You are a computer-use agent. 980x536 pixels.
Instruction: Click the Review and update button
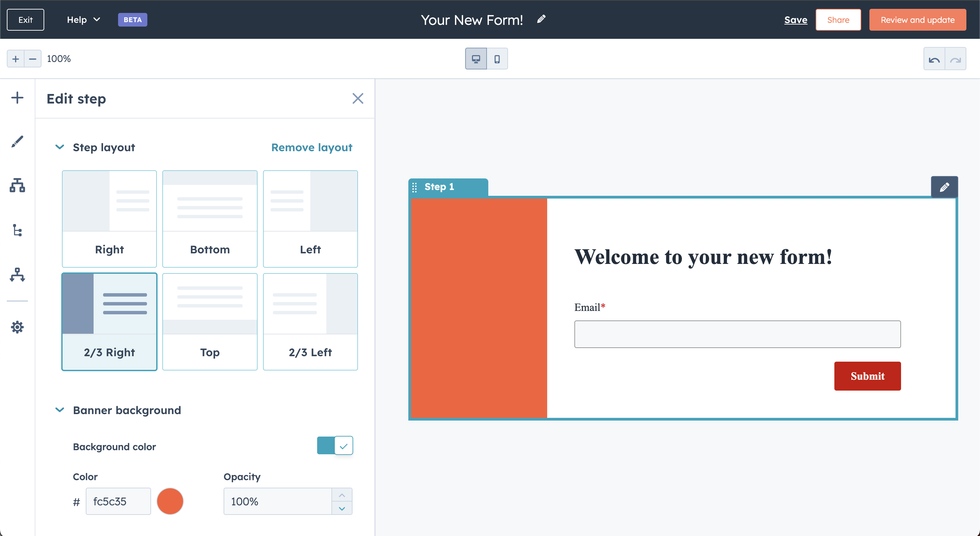coord(918,19)
